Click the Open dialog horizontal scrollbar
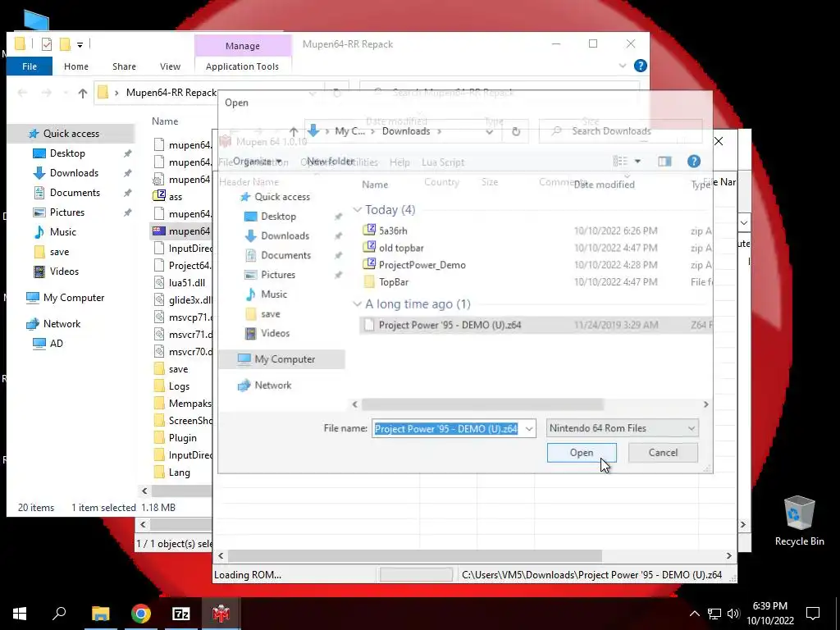The image size is (840, 630). [x=482, y=404]
